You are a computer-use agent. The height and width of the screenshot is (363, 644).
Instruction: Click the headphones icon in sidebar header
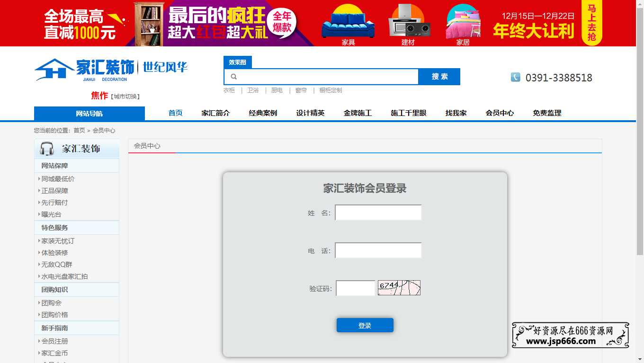(x=47, y=149)
